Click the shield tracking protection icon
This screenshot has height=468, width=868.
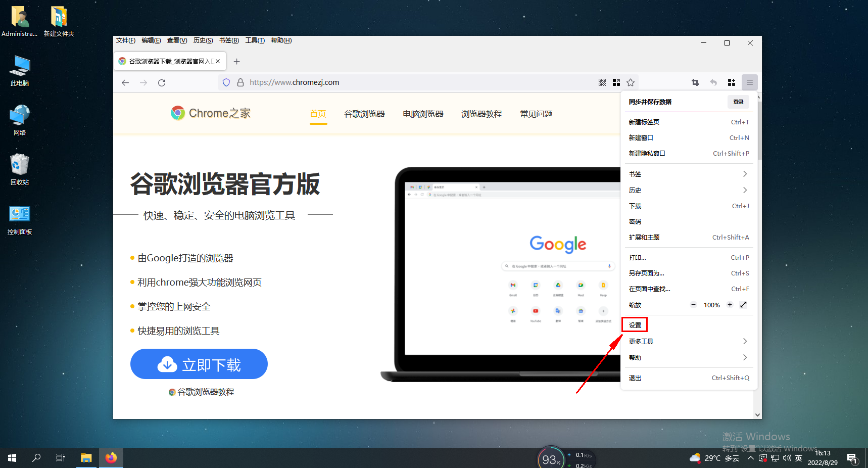point(226,82)
